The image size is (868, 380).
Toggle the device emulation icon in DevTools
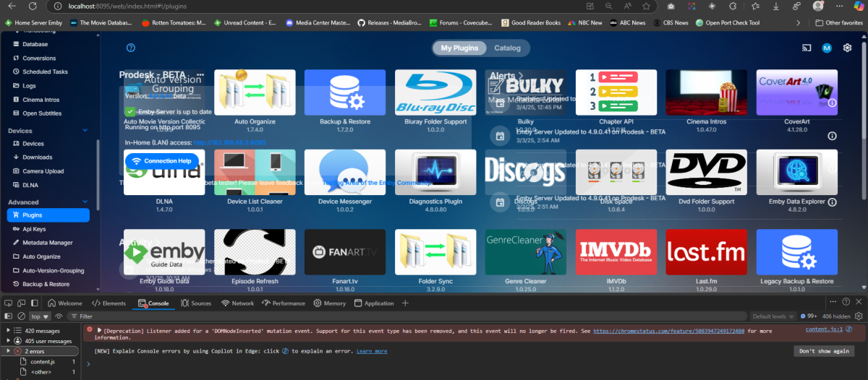[22, 303]
